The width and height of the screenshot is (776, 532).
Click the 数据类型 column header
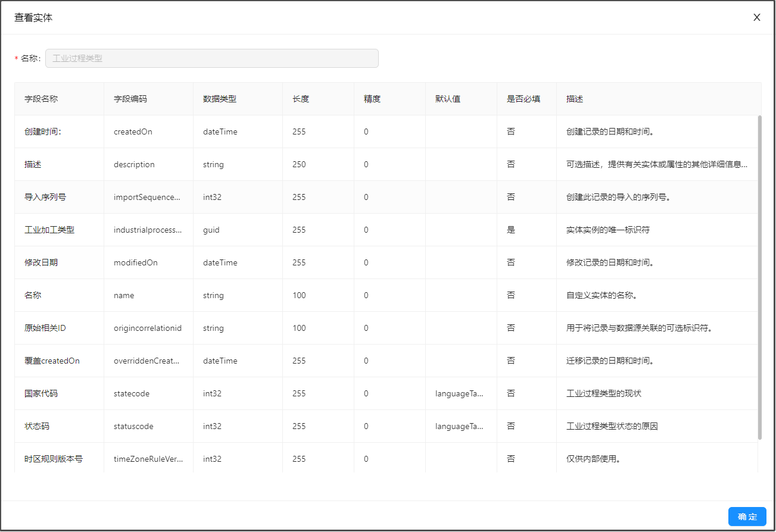pyautogui.click(x=220, y=99)
